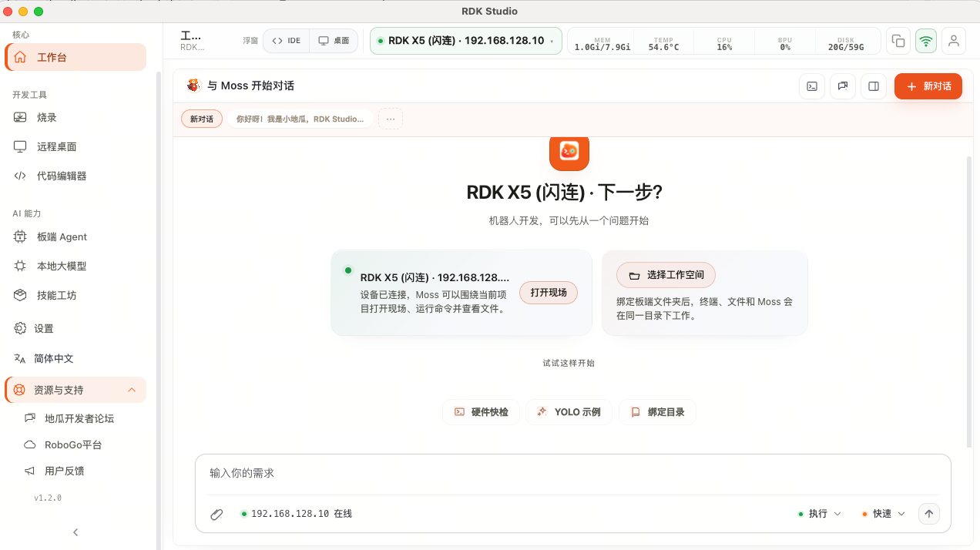
Task: Choose the YOLO 示例 suggestion
Action: coord(569,412)
